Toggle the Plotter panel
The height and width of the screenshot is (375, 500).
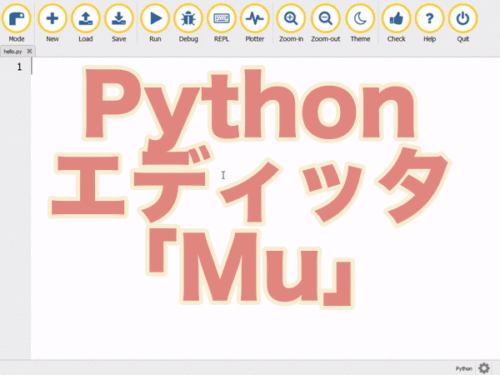(x=255, y=23)
